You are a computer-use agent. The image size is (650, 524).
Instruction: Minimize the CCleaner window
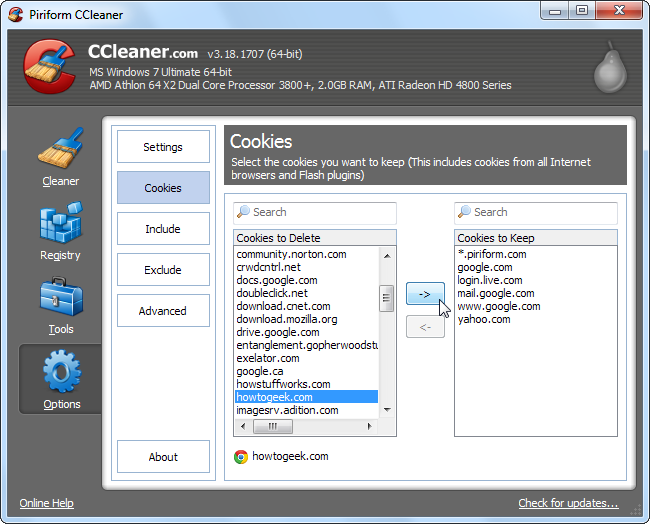(x=555, y=11)
